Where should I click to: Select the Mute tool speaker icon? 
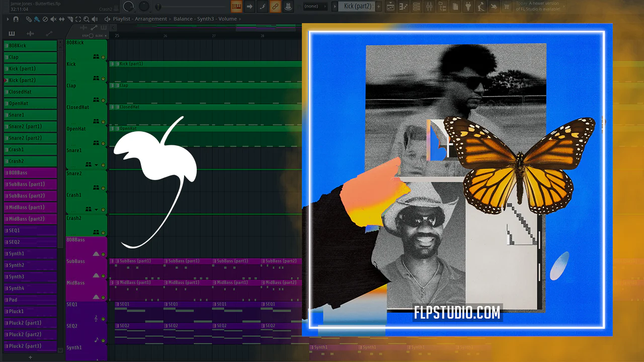coord(54,19)
